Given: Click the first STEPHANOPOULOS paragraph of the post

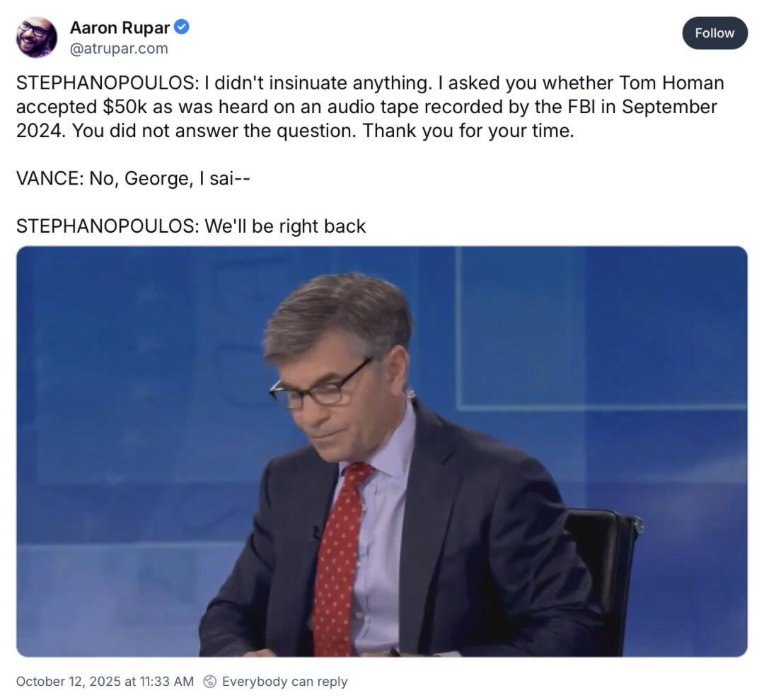Looking at the screenshot, I should click(370, 107).
